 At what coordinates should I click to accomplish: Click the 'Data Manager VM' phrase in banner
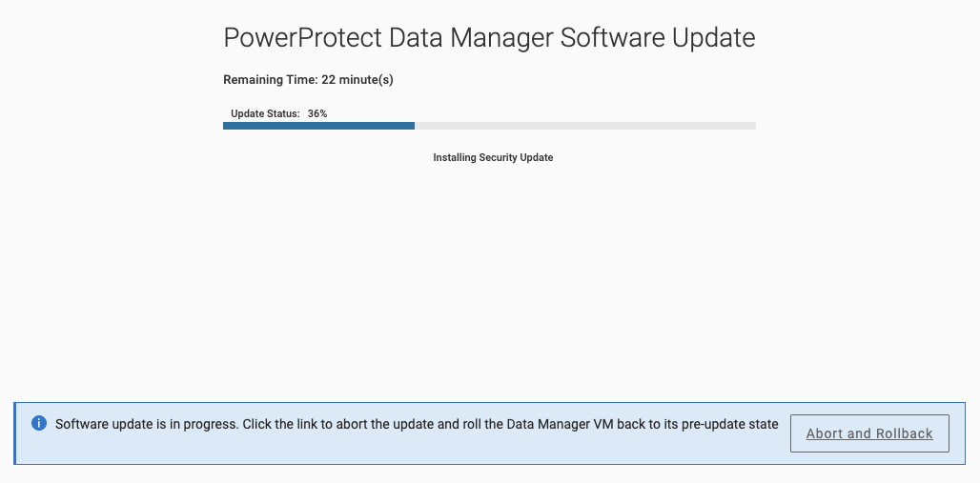coord(560,424)
